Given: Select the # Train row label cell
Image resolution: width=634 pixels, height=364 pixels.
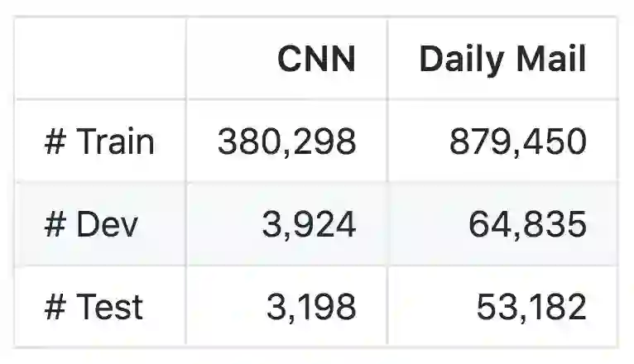Looking at the screenshot, I should point(99,142).
